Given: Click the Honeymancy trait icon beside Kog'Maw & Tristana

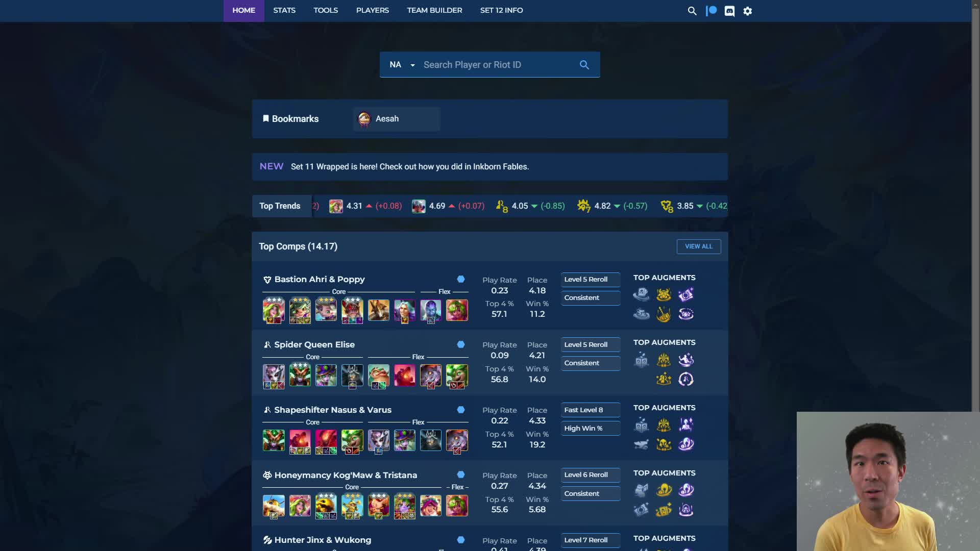Looking at the screenshot, I should [x=267, y=475].
